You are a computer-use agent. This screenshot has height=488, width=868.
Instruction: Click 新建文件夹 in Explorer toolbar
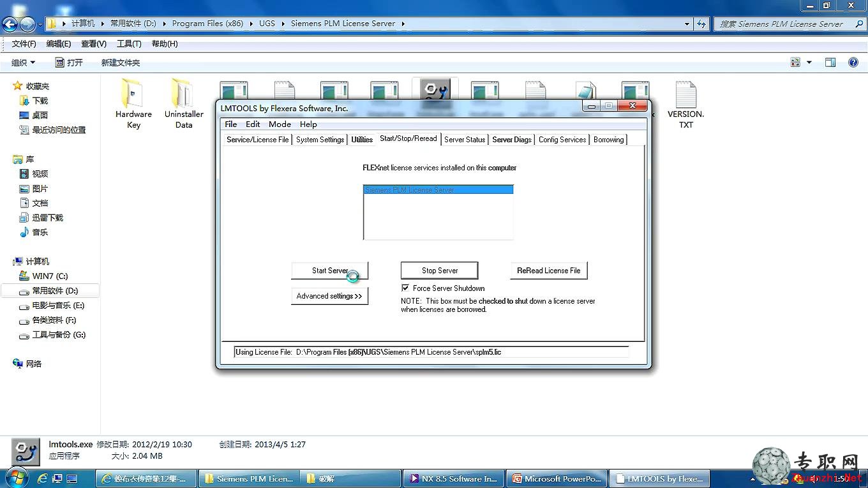click(x=121, y=63)
